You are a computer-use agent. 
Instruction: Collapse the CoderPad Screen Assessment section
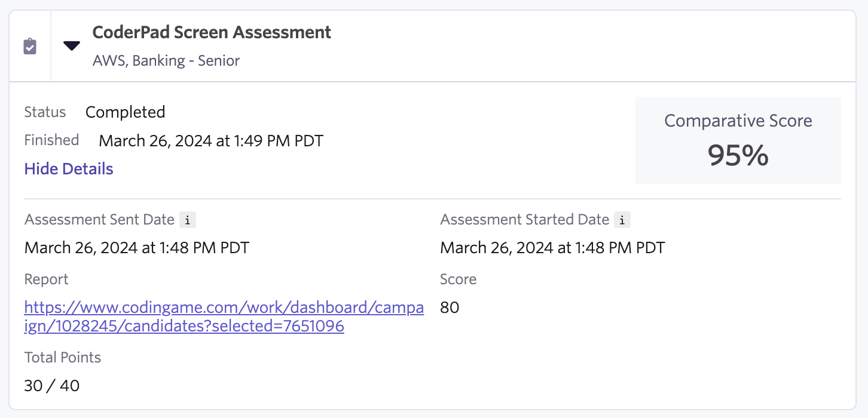coord(72,46)
